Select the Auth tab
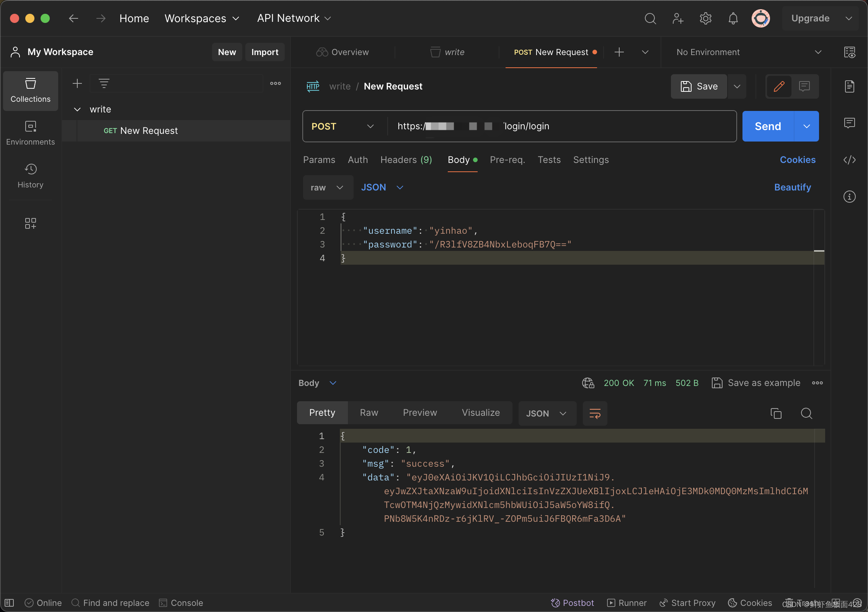The width and height of the screenshot is (868, 612). tap(358, 160)
